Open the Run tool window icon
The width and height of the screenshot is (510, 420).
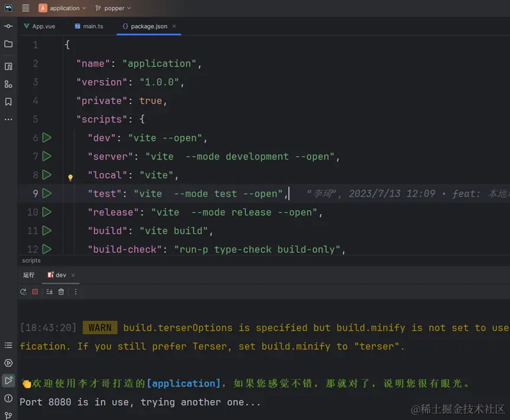pyautogui.click(x=8, y=381)
